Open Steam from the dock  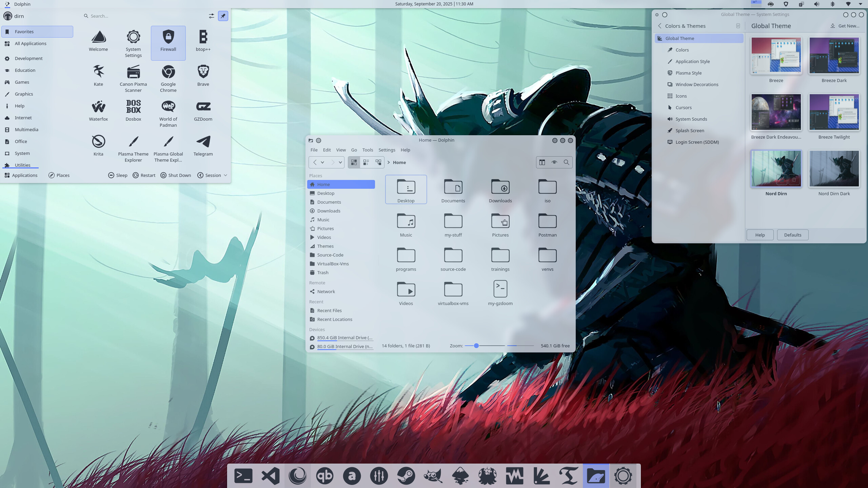pos(406,476)
